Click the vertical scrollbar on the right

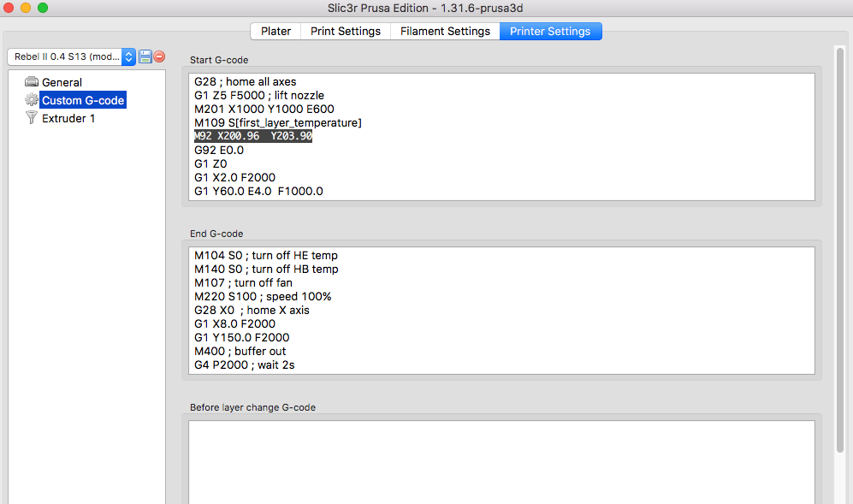click(840, 257)
